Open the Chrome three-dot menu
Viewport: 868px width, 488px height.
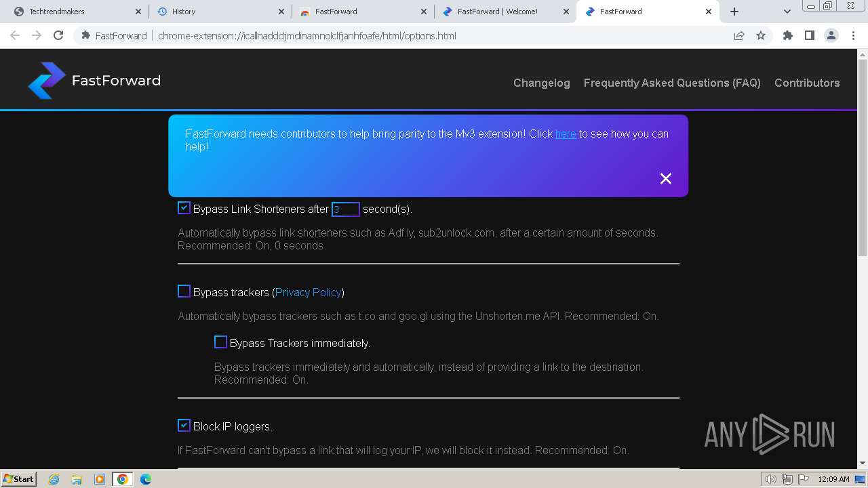pyautogui.click(x=853, y=35)
